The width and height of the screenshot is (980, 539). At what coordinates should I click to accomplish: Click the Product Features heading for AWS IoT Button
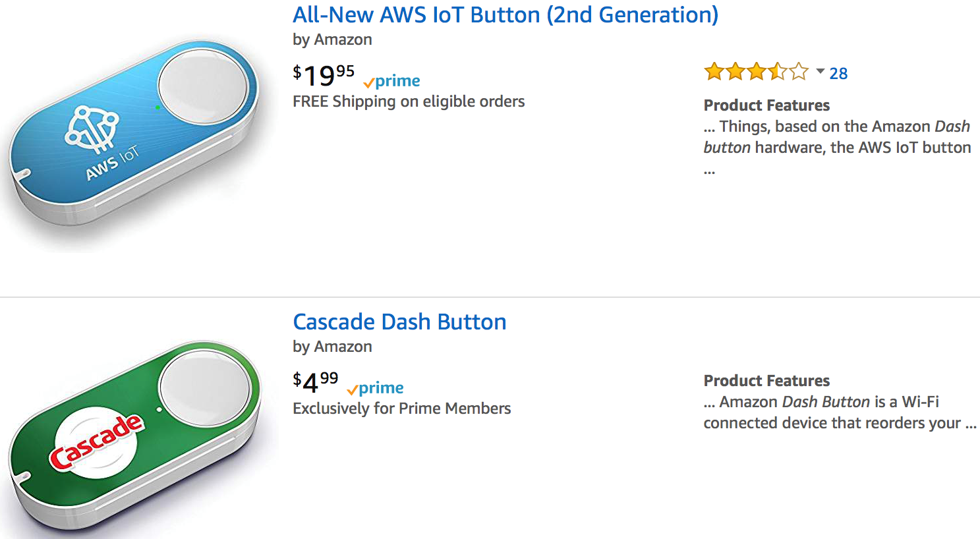pos(766,105)
